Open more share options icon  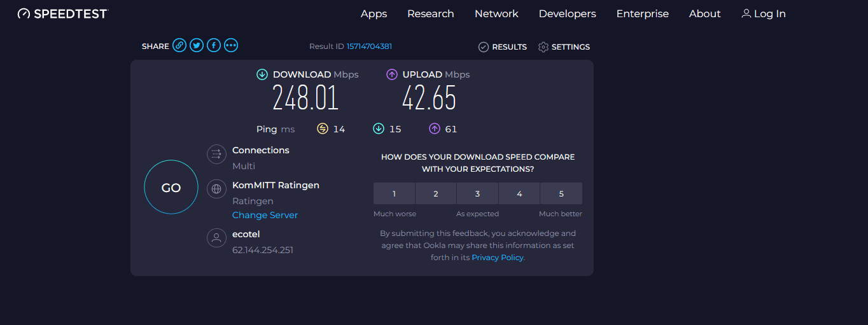coord(231,45)
